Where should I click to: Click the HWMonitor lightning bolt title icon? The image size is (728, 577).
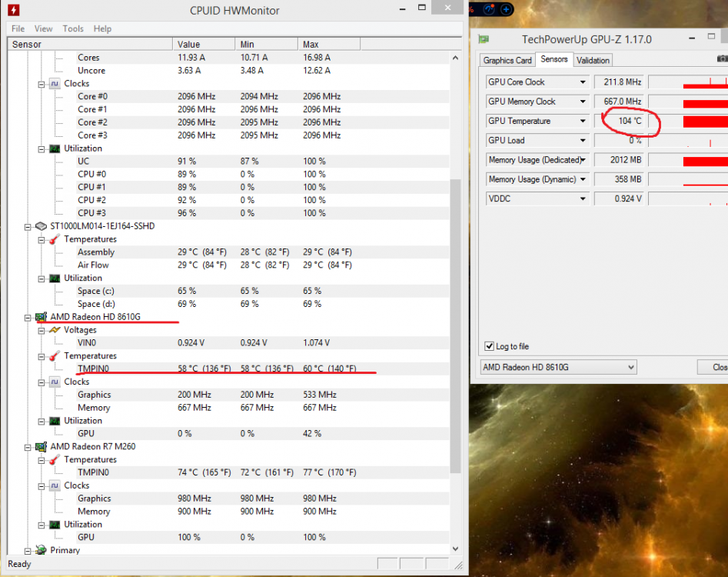[x=14, y=10]
